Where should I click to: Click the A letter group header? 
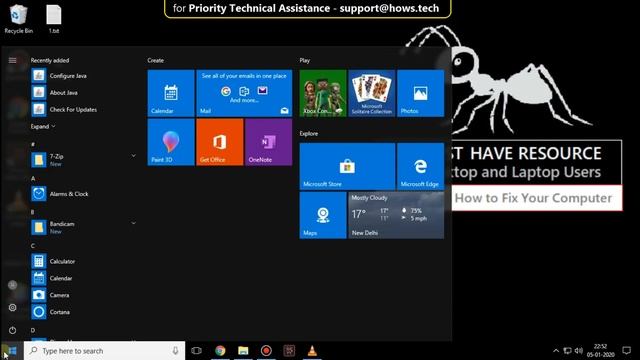33,178
